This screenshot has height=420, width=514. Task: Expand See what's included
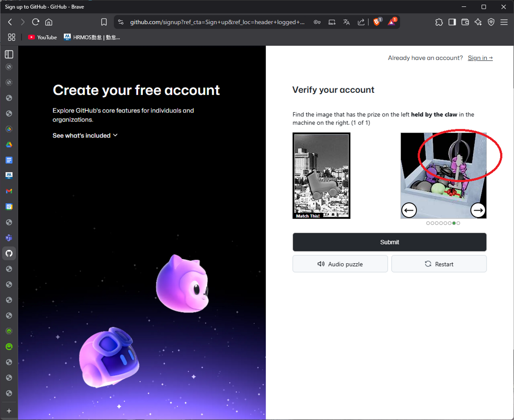tap(85, 136)
